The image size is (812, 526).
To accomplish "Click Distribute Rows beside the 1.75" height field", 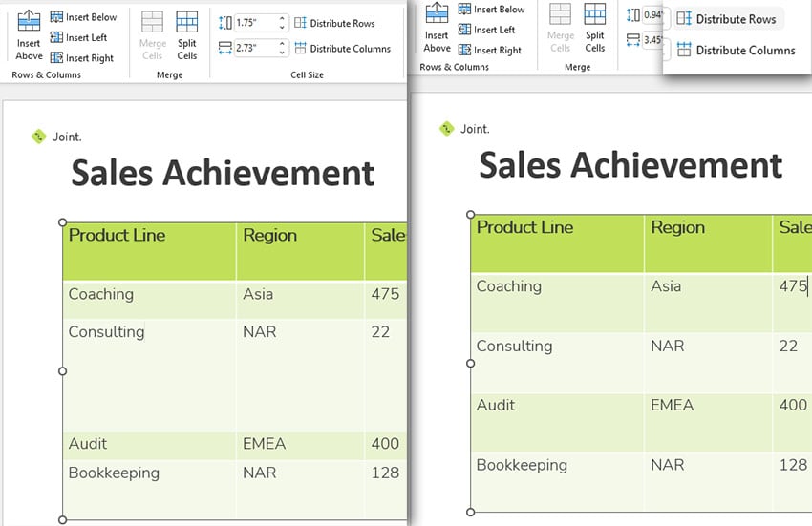I will coord(334,23).
